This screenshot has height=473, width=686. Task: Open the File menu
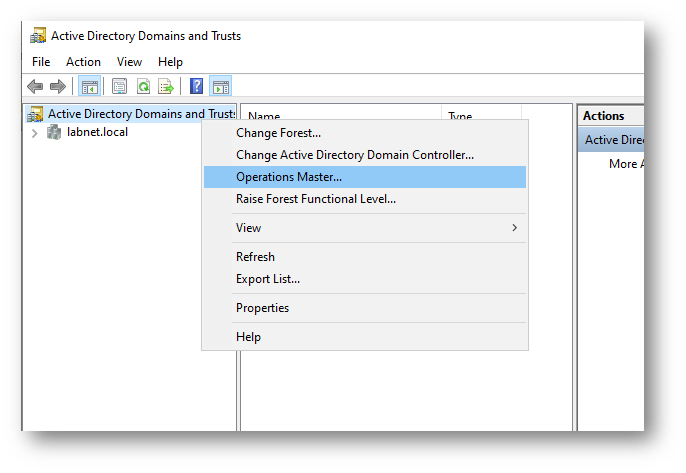pos(41,62)
